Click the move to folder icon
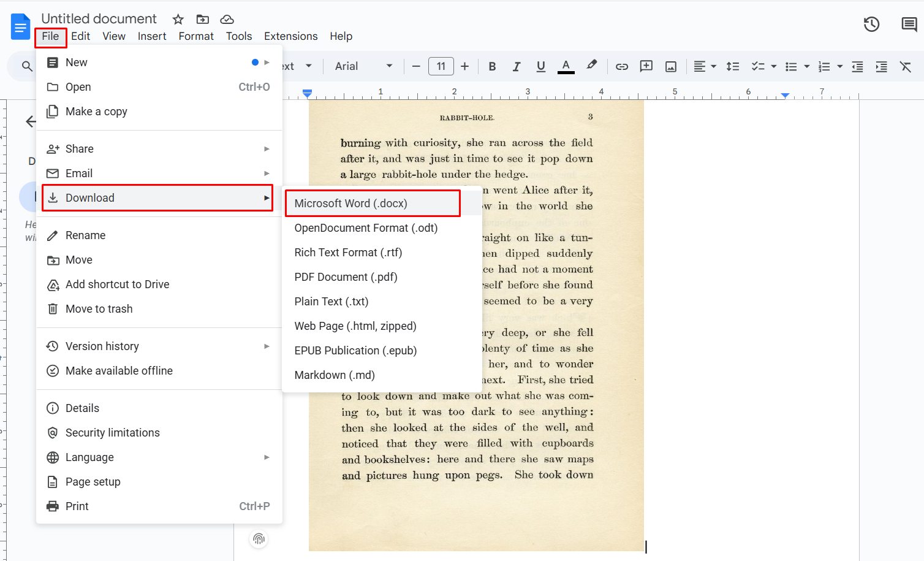Viewport: 924px width, 561px height. click(203, 19)
